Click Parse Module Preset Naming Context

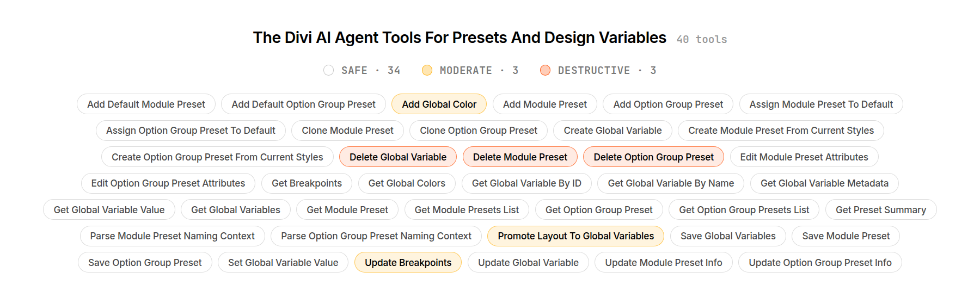pyautogui.click(x=172, y=236)
